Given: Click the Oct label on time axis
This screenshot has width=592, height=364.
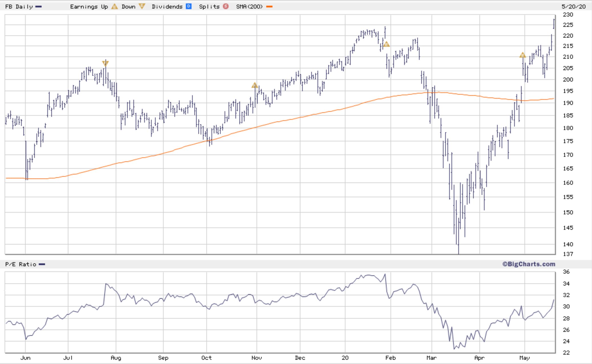Looking at the screenshot, I should (x=206, y=358).
